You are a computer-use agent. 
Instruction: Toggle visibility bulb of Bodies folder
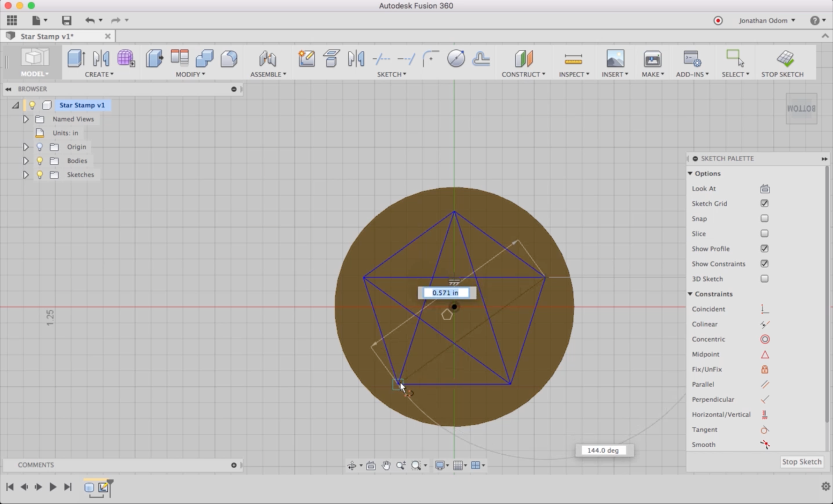pos(40,161)
